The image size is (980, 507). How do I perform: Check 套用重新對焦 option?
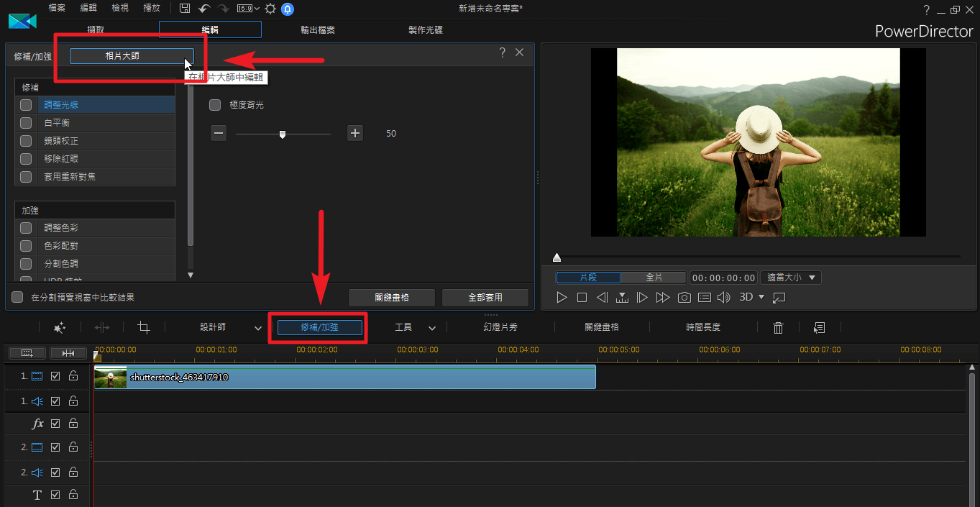click(26, 176)
